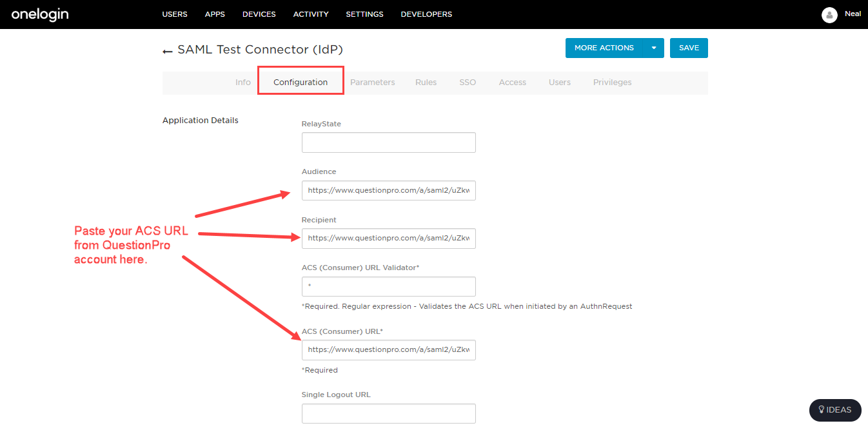Open the SETTINGS menu

[x=364, y=14]
